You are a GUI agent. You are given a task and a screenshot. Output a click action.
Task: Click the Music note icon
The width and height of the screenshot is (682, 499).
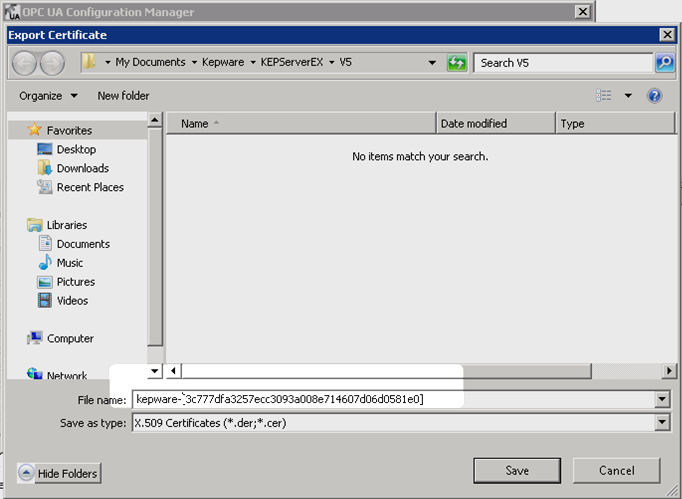(x=45, y=262)
